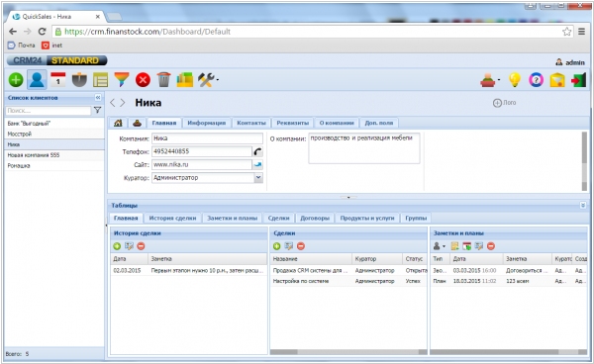Open the Куратор dropdown arrow
The height and width of the screenshot is (364, 594).
tap(258, 177)
